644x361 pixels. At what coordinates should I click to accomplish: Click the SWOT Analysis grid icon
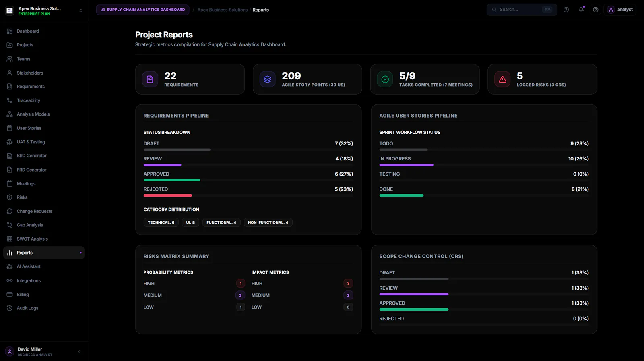10,239
